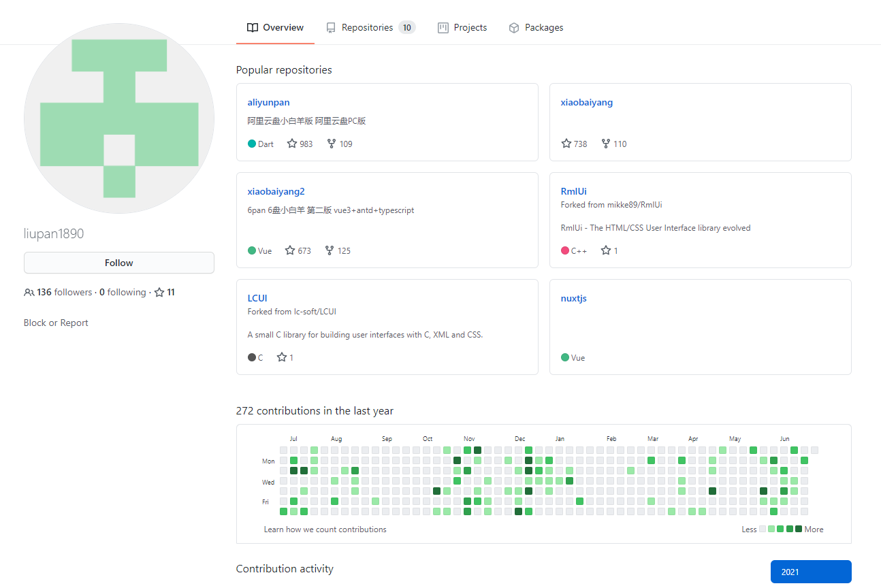The height and width of the screenshot is (588, 881).
Task: Click the C language label in LCUI
Action: pos(260,357)
